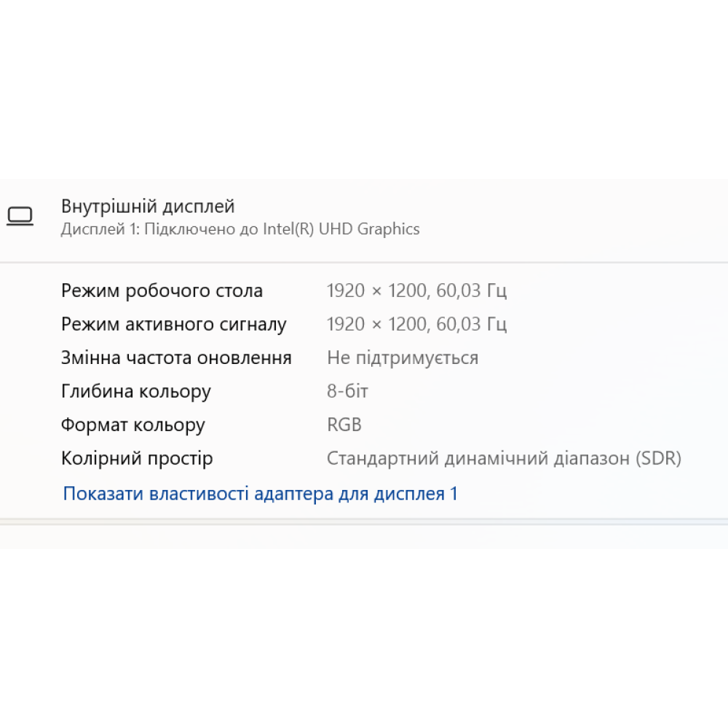Image resolution: width=728 pixels, height=728 pixels.
Task: Click the "Внутрішній дисплей" header
Action: pos(147,206)
